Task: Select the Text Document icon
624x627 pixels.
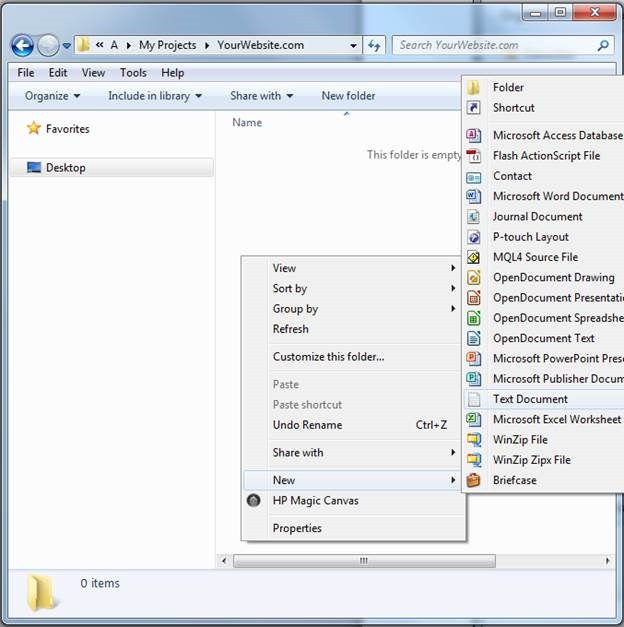Action: pos(474,399)
